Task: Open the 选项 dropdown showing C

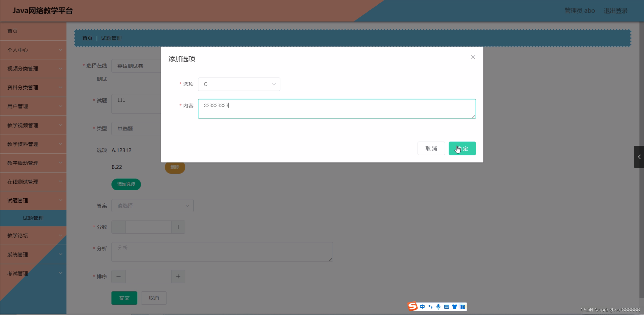Action: click(239, 84)
